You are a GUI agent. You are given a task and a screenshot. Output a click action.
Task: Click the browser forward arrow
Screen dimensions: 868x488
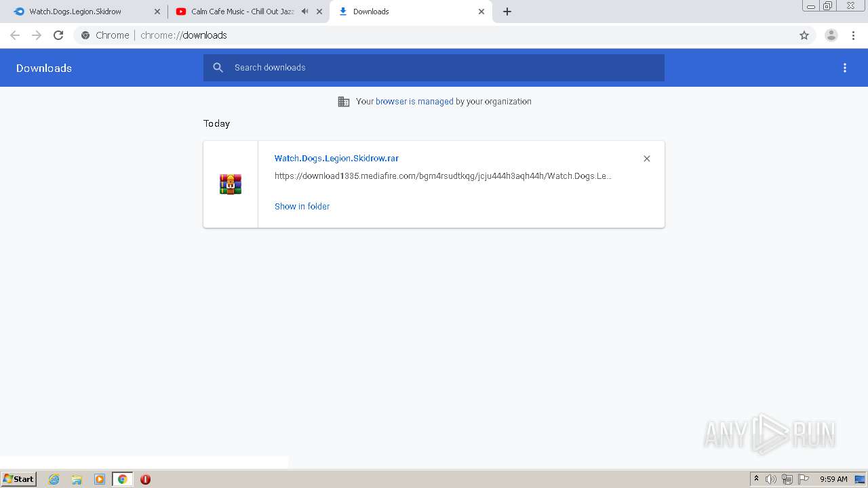click(37, 35)
